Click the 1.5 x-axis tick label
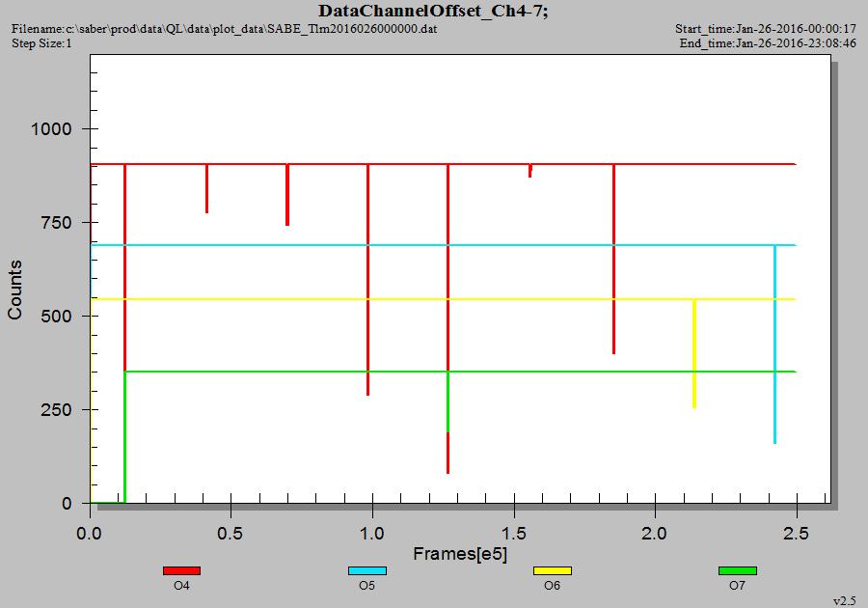Viewport: 868px width, 608px height. (x=513, y=534)
